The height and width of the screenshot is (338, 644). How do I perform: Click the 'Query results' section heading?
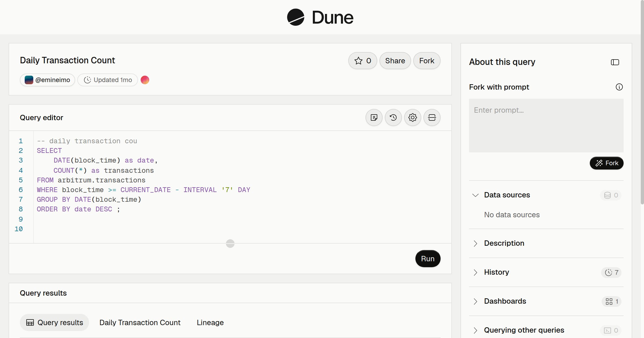pos(43,293)
